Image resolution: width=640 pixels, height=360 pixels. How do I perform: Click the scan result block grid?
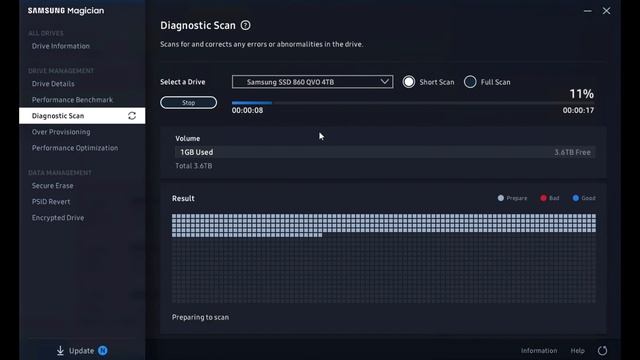[x=384, y=258]
